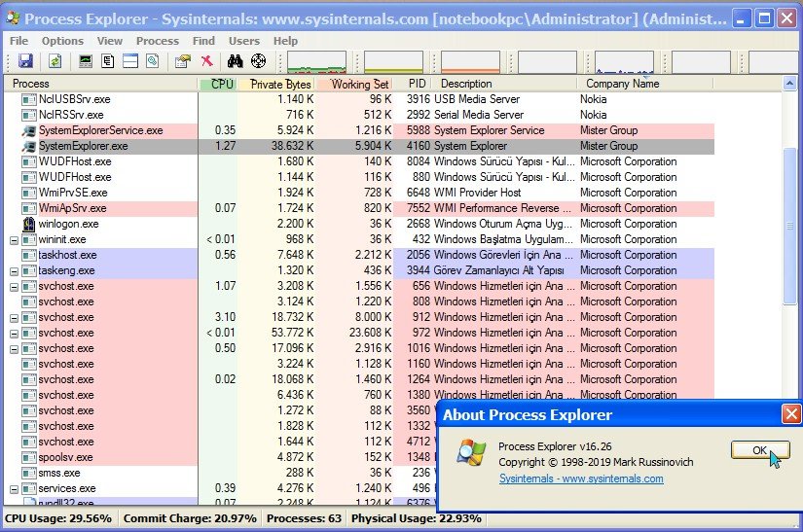803x532 pixels.
Task: Click the Commit Charge: 20.97% status entry
Action: pos(190,518)
